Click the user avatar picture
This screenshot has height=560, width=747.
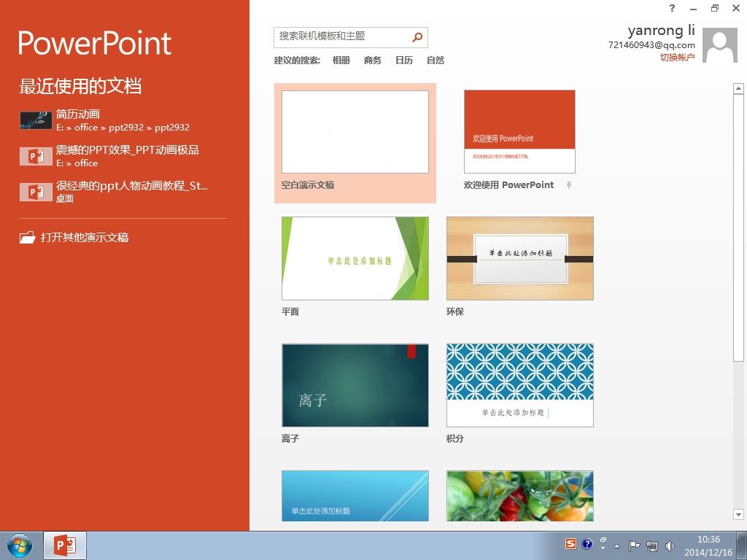720,45
